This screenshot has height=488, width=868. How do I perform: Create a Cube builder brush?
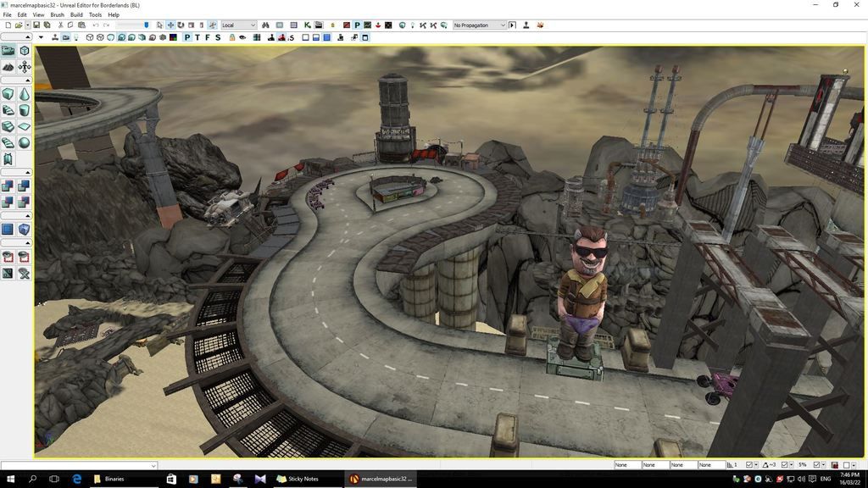tap(8, 94)
